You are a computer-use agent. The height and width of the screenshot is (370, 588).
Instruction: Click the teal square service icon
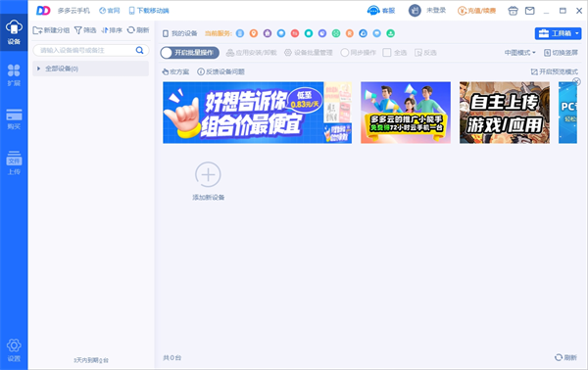coord(309,33)
